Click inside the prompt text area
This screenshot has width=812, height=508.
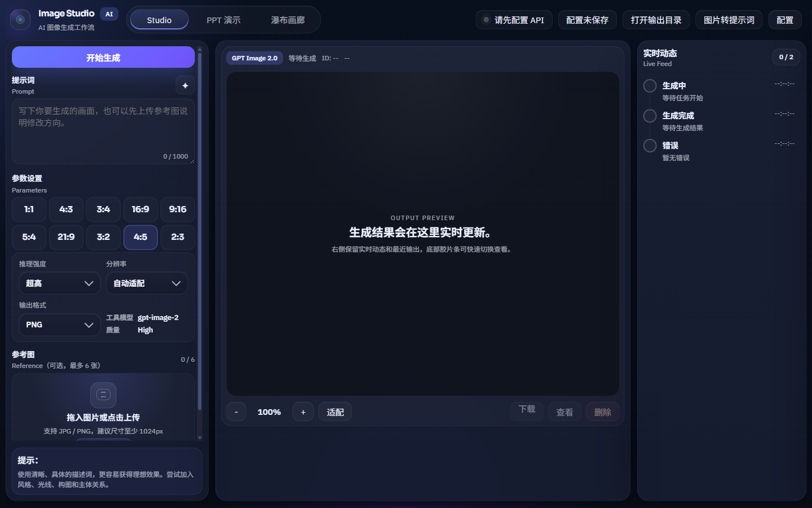(103, 130)
